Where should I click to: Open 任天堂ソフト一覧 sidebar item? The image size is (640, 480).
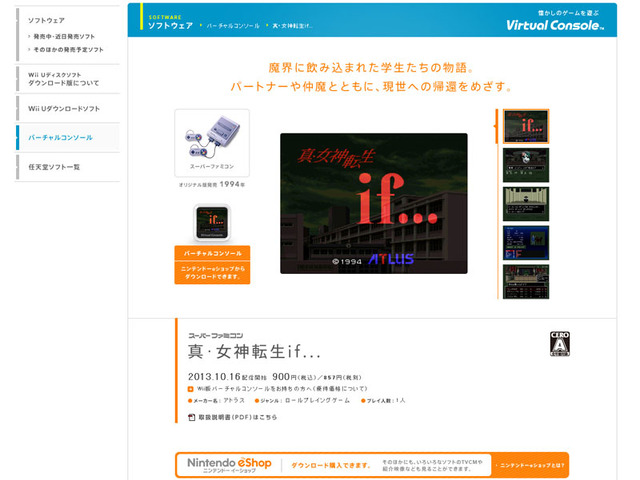pos(54,166)
